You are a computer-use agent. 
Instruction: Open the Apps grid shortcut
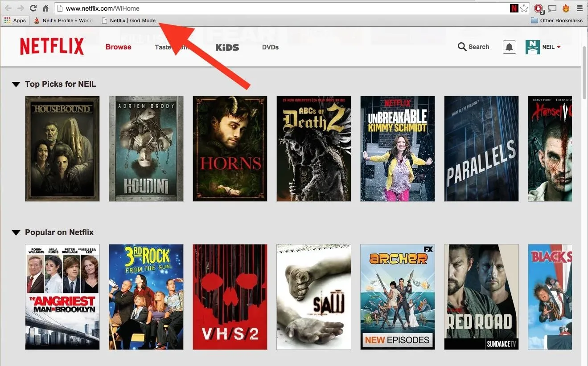point(15,20)
